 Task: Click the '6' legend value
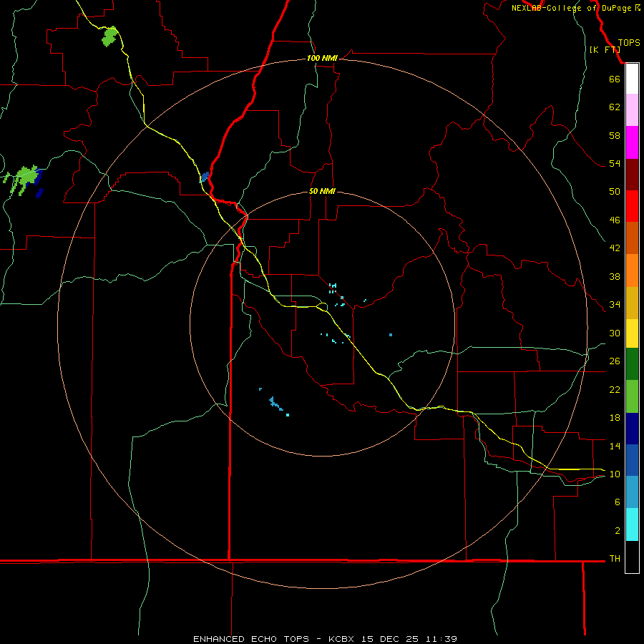(617, 502)
